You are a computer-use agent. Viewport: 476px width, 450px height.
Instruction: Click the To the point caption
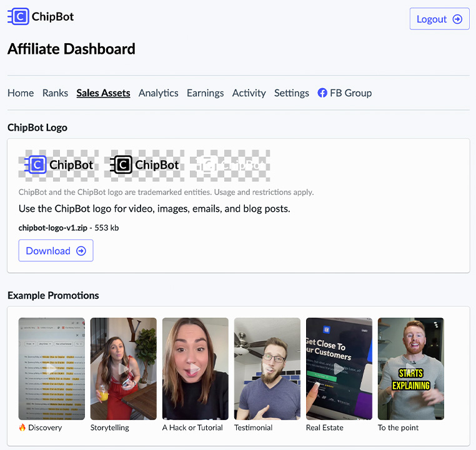click(398, 427)
